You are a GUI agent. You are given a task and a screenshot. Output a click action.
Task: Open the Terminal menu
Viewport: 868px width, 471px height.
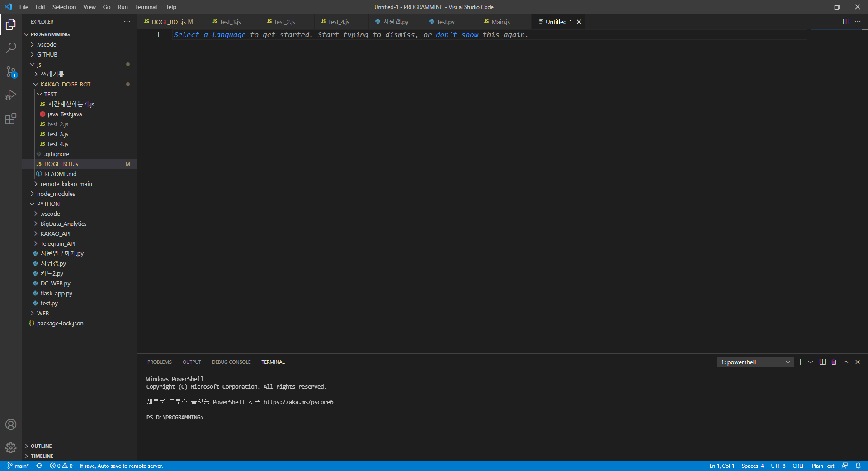pos(146,7)
